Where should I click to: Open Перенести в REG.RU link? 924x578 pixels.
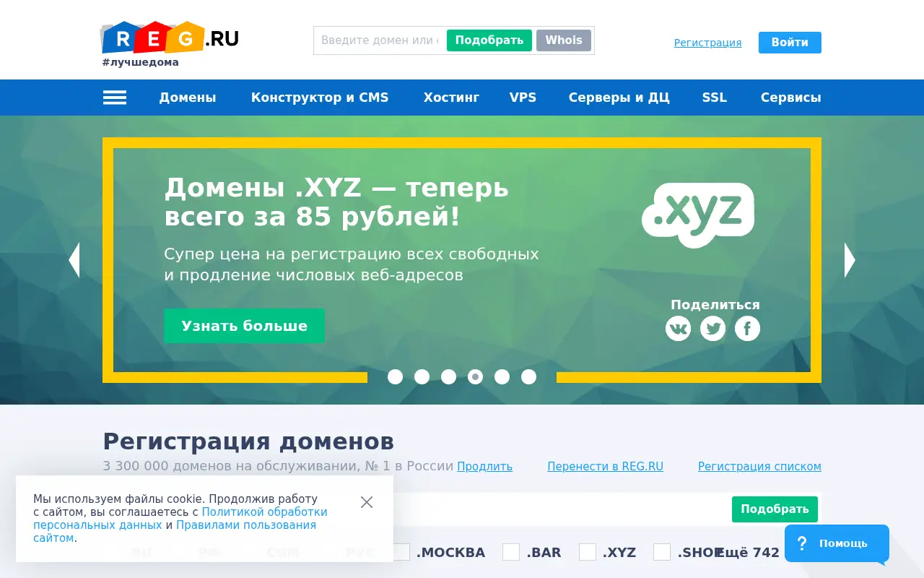pos(605,467)
